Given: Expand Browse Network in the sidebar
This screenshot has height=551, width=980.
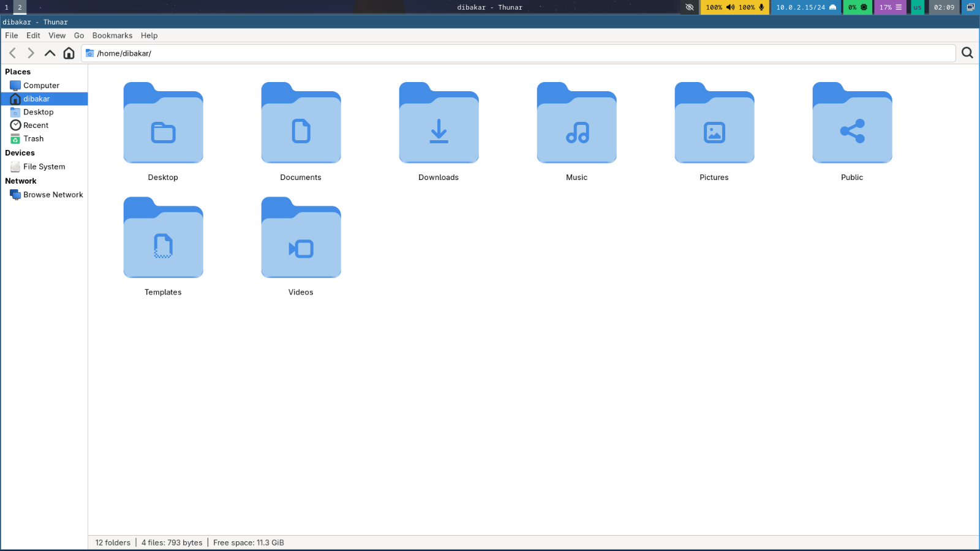Looking at the screenshot, I should (53, 194).
